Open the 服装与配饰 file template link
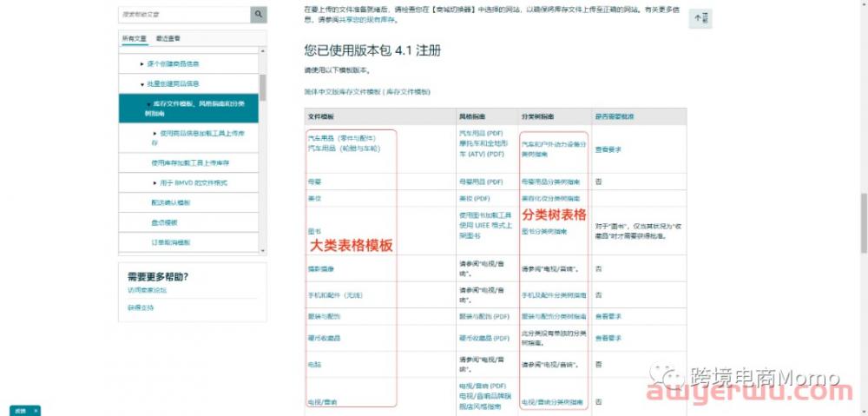The height and width of the screenshot is (416, 868). (x=324, y=316)
